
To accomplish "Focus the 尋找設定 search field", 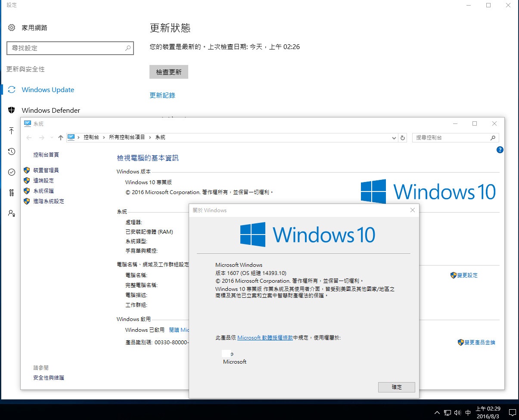I will pyautogui.click(x=70, y=48).
